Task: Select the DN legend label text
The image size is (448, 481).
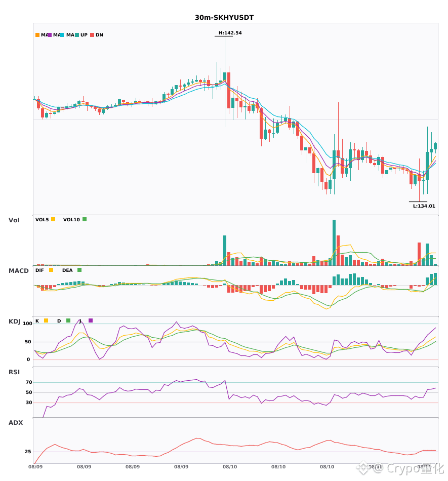Action: click(x=99, y=35)
